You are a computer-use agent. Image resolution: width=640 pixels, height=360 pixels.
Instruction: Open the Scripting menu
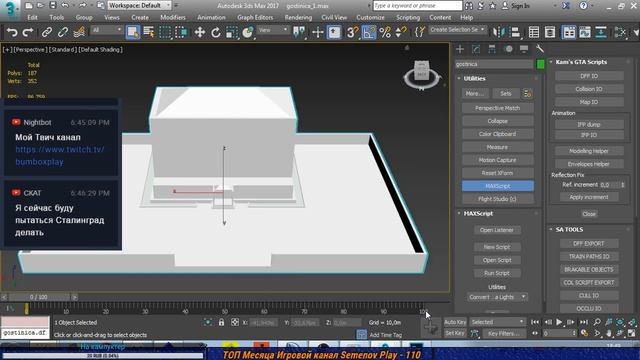coord(408,18)
